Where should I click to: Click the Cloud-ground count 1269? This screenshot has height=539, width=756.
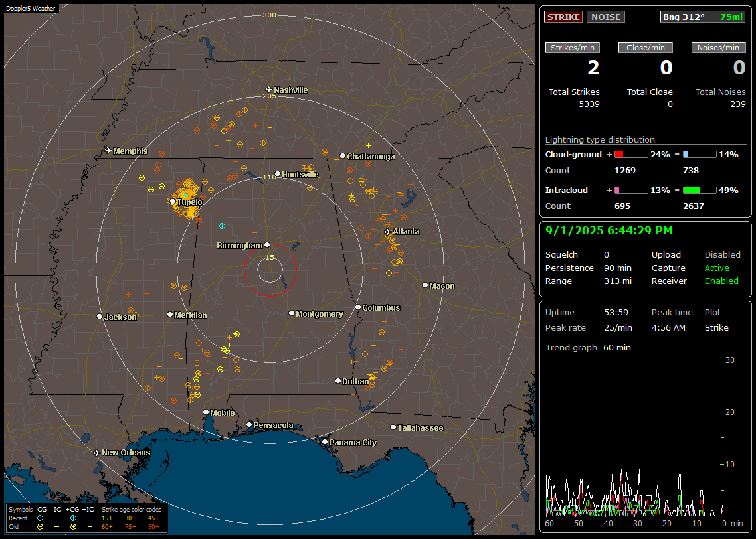(625, 171)
